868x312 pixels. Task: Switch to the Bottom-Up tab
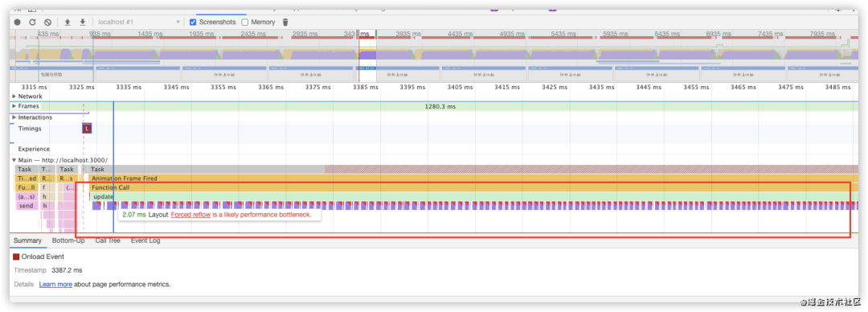[x=68, y=241]
